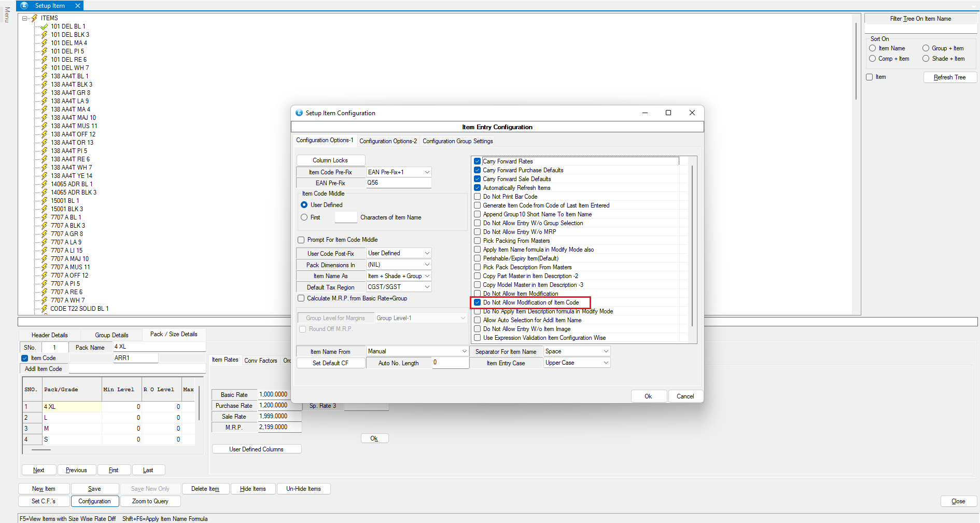Click the icon beside 15001 BL 1
Viewport: 980px width, 523px height.
44,201
